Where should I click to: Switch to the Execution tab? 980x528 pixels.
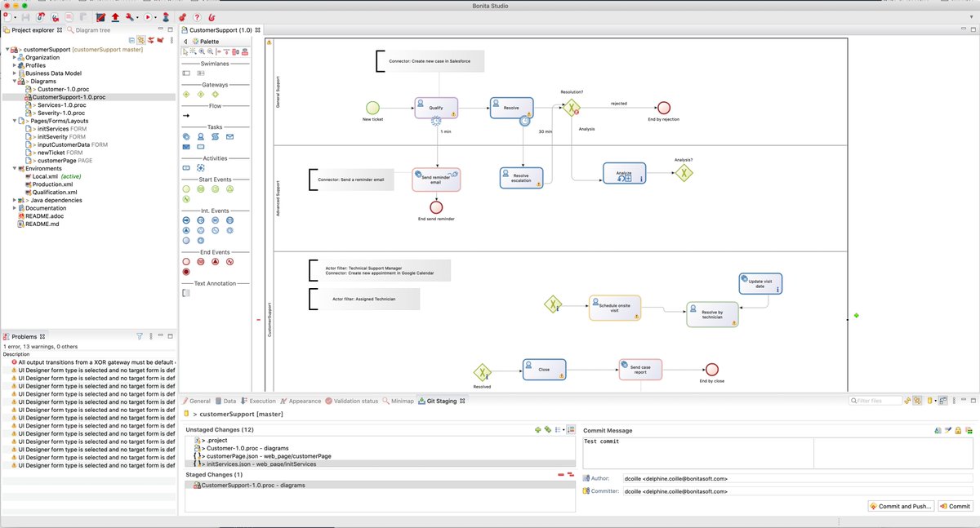pos(258,401)
